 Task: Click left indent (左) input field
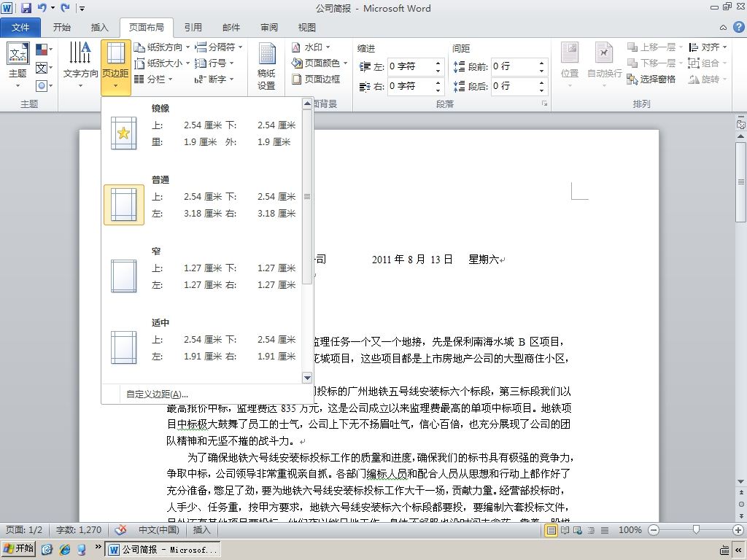point(410,66)
